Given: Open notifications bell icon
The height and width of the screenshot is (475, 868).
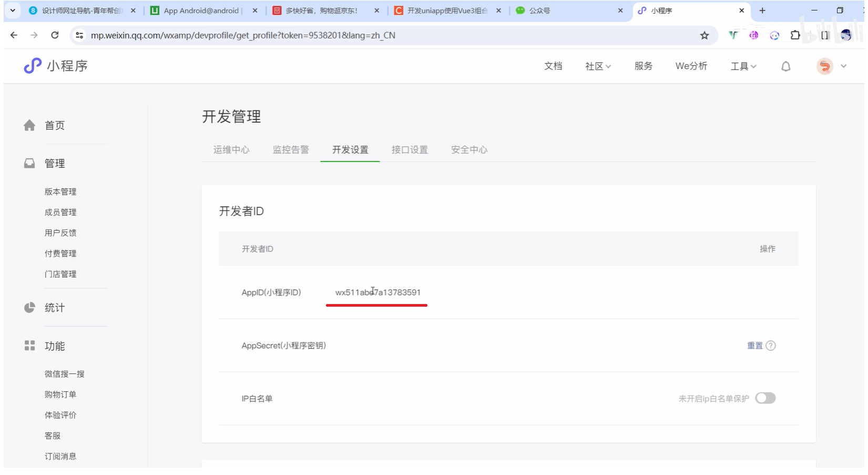Looking at the screenshot, I should tap(785, 66).
